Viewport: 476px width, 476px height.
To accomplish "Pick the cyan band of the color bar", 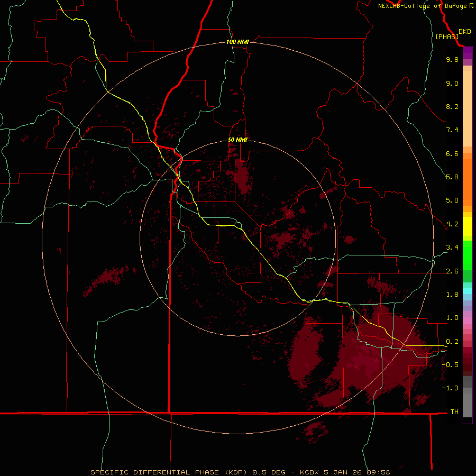I will tap(467, 291).
